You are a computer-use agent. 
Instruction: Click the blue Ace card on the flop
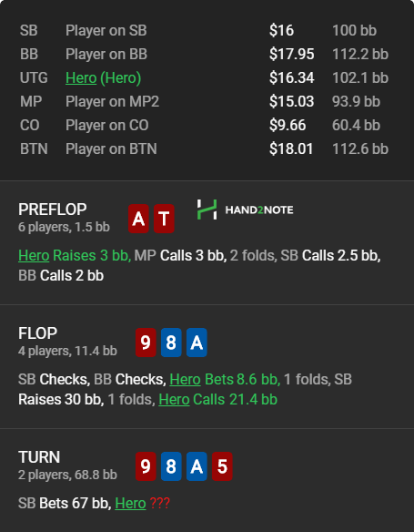click(197, 343)
